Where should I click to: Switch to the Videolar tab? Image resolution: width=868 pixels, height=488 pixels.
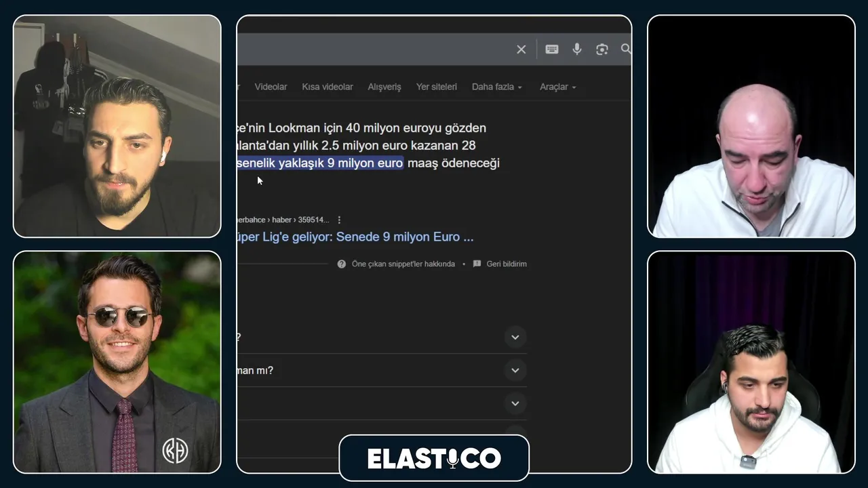[x=271, y=87]
